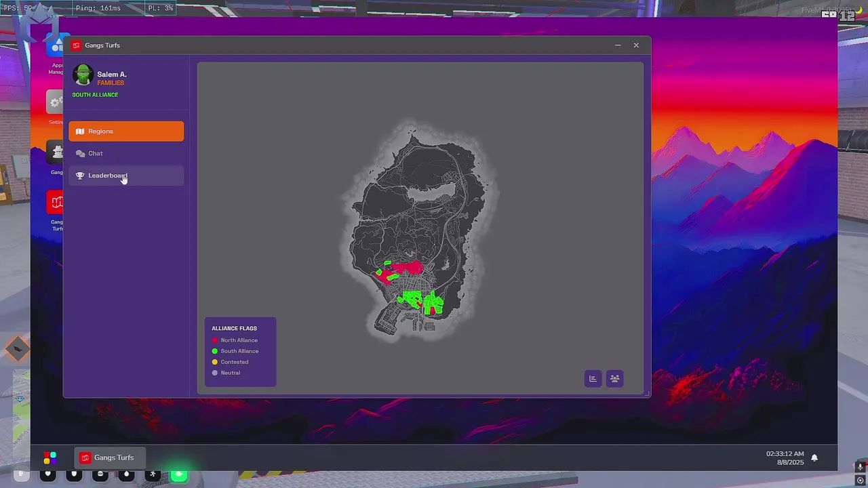
Task: Click the notification bell icon
Action: [814, 457]
